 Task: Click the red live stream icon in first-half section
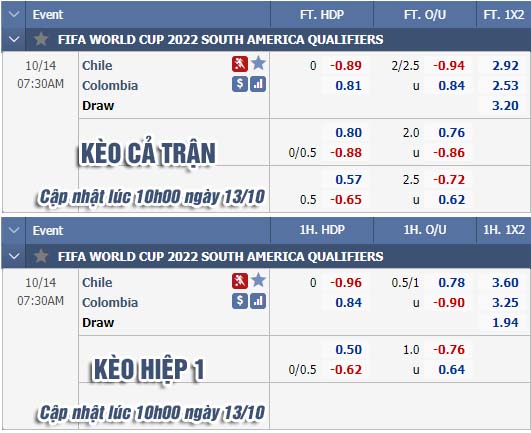tap(240, 281)
